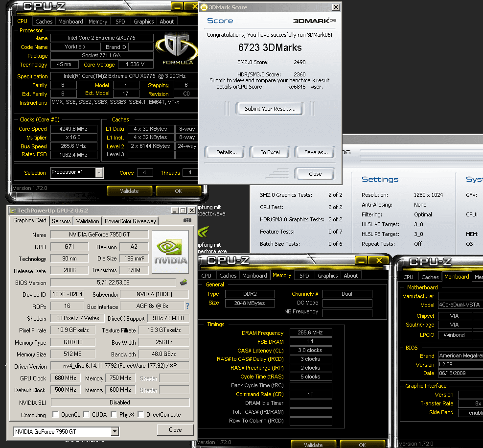Open Graphics tab in the Memory CPU-Z window
The image size is (483, 448).
(x=328, y=276)
